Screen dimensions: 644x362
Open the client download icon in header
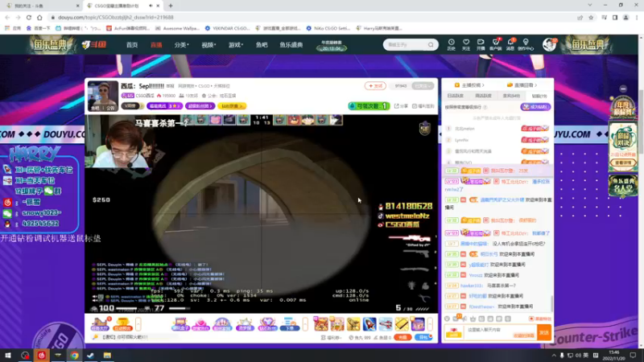coord(496,44)
